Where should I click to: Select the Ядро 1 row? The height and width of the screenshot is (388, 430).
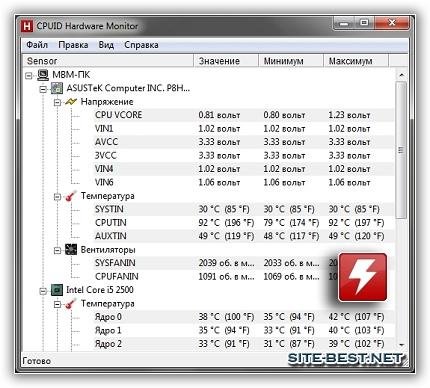click(x=243, y=330)
